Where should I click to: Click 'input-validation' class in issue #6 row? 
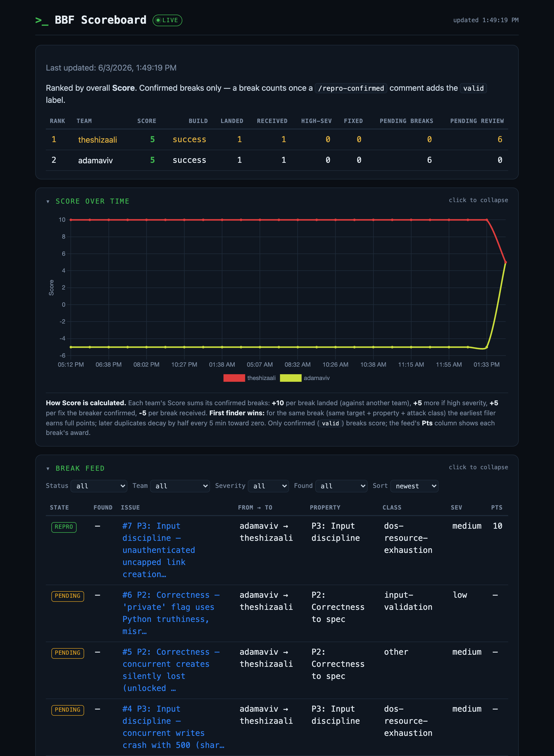(x=408, y=601)
